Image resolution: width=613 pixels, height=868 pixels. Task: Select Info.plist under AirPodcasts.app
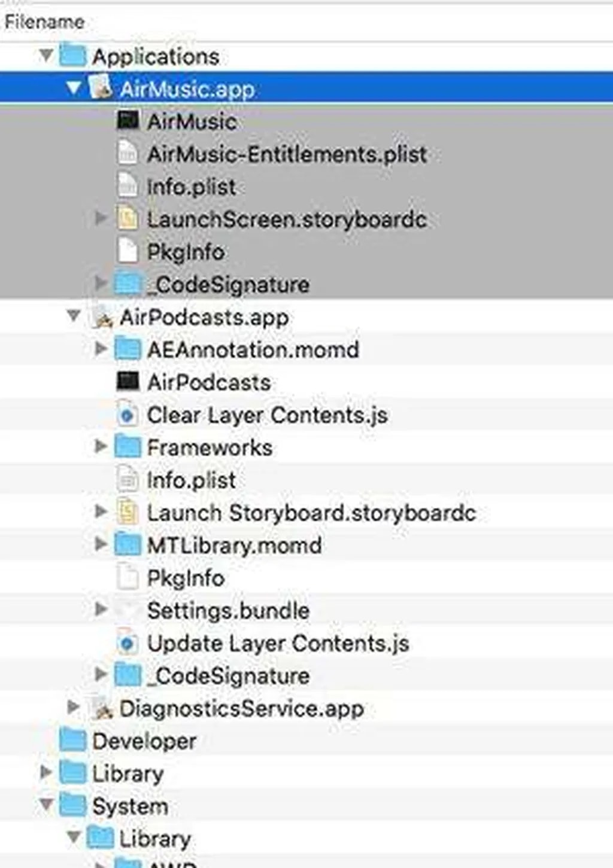tap(191, 480)
